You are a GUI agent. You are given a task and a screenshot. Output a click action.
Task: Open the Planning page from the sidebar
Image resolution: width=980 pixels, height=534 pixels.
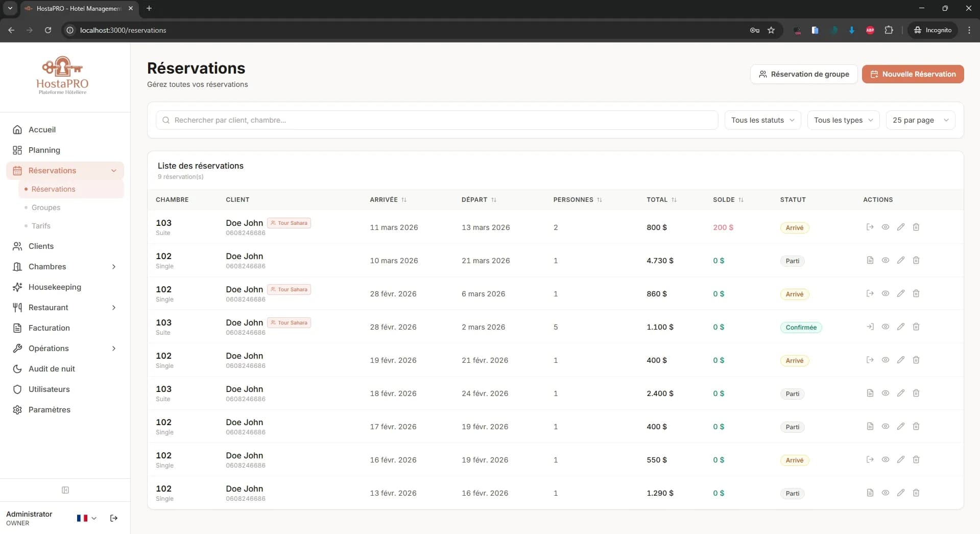point(44,150)
